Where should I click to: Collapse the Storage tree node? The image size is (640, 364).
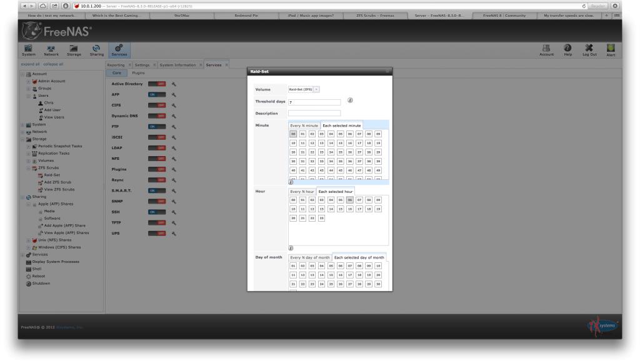(23, 139)
